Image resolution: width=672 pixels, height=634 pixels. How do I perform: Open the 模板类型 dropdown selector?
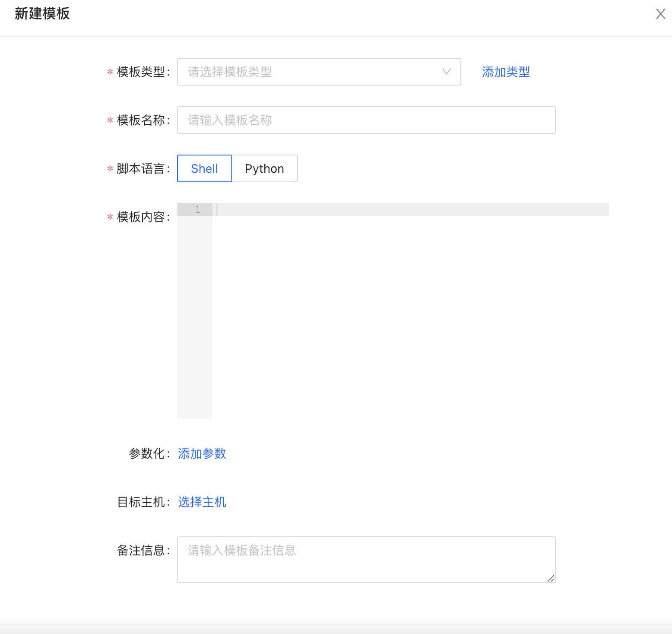[319, 72]
